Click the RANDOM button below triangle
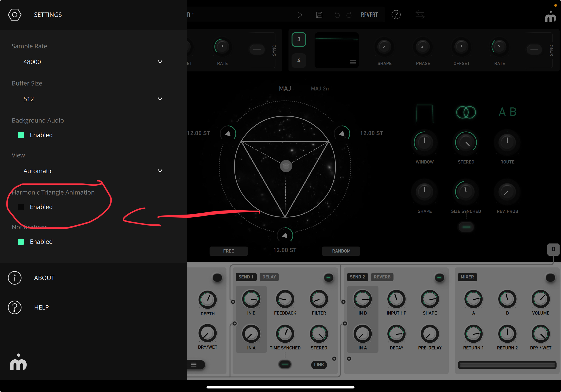The image size is (561, 392). tap(341, 251)
